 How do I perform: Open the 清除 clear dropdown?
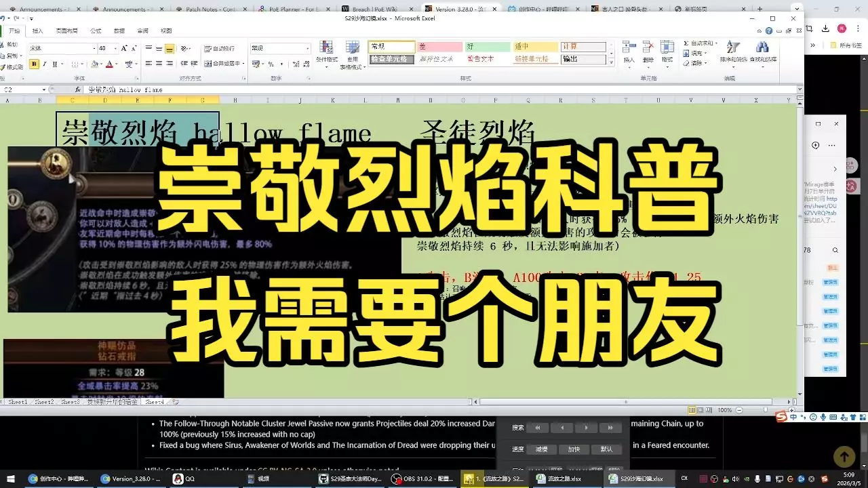point(695,62)
